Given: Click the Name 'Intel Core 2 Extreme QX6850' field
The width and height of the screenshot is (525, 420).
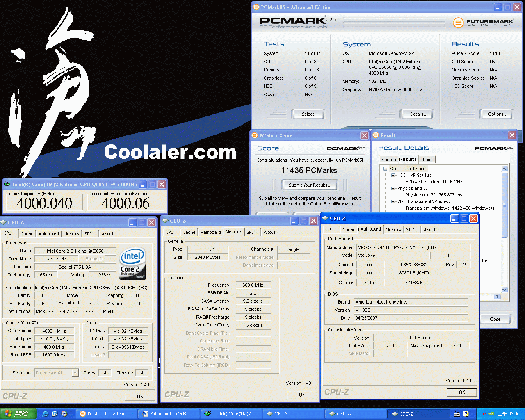Looking at the screenshot, I should click(75, 251).
